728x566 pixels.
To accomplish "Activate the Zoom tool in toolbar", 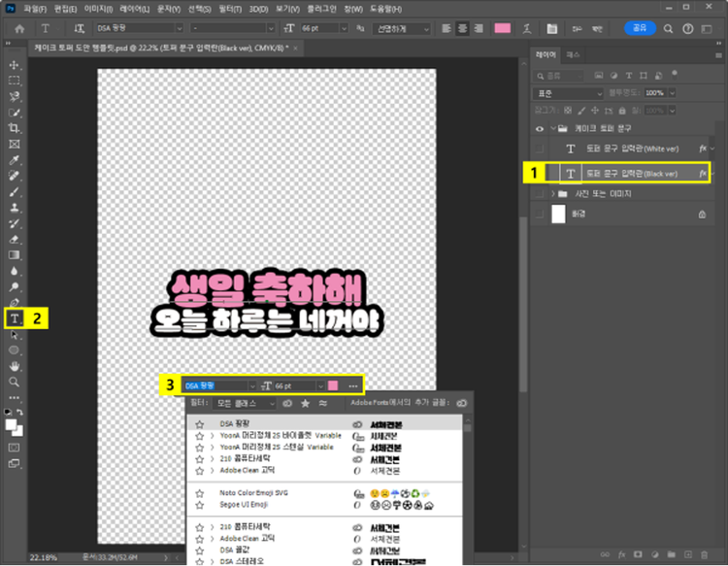I will pos(15,382).
